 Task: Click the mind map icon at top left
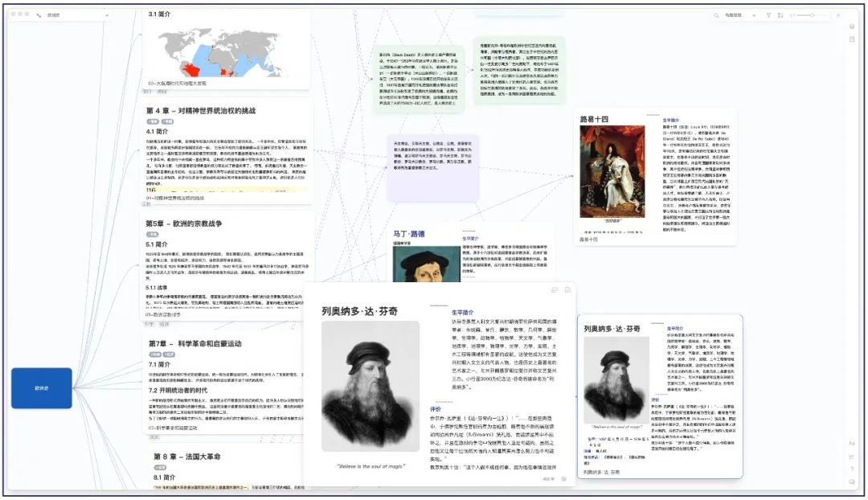39,15
